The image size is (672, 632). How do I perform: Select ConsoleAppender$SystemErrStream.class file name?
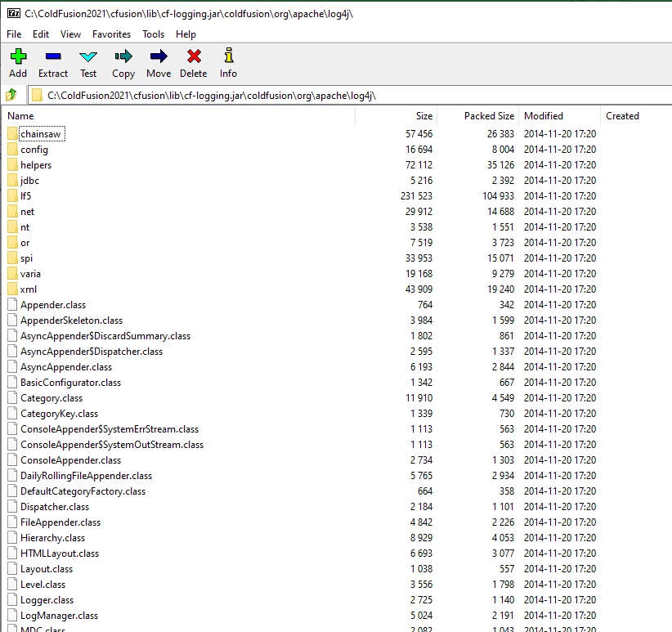[110, 429]
